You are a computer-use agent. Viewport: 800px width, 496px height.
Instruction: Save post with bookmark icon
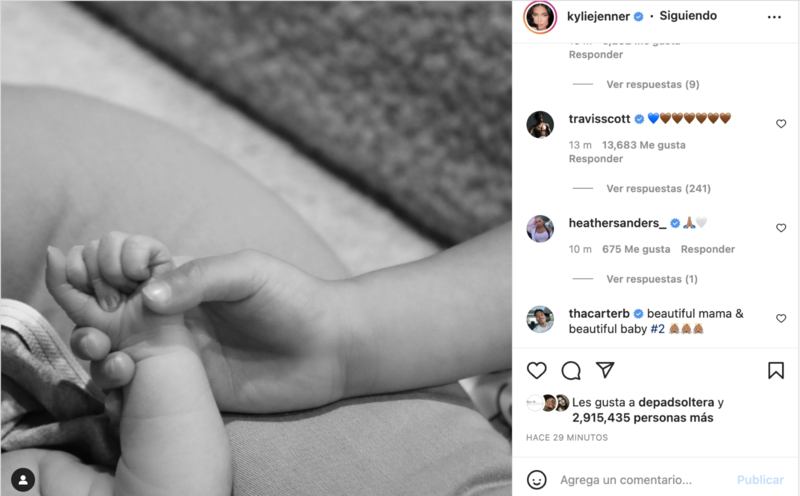coord(776,370)
